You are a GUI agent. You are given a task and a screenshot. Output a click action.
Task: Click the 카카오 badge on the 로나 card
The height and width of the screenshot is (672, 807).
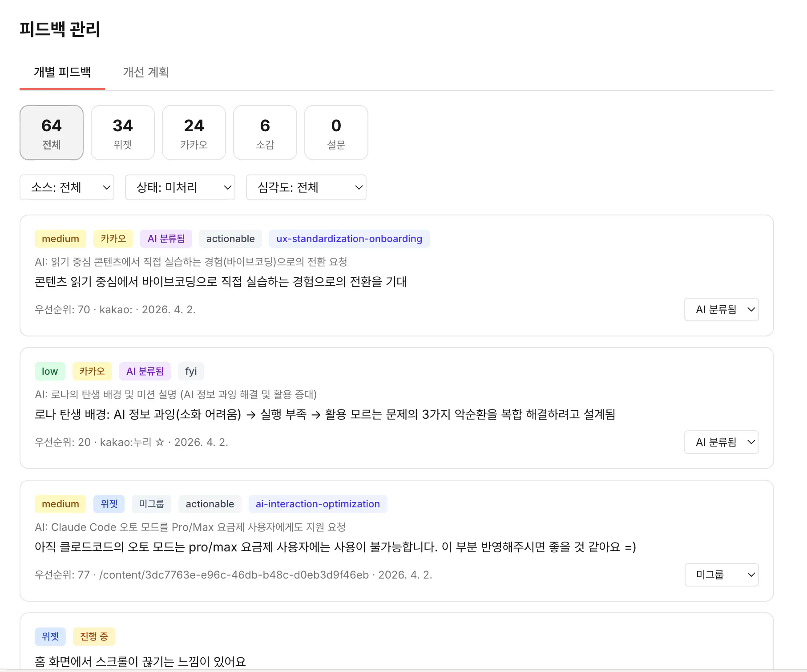(x=92, y=371)
